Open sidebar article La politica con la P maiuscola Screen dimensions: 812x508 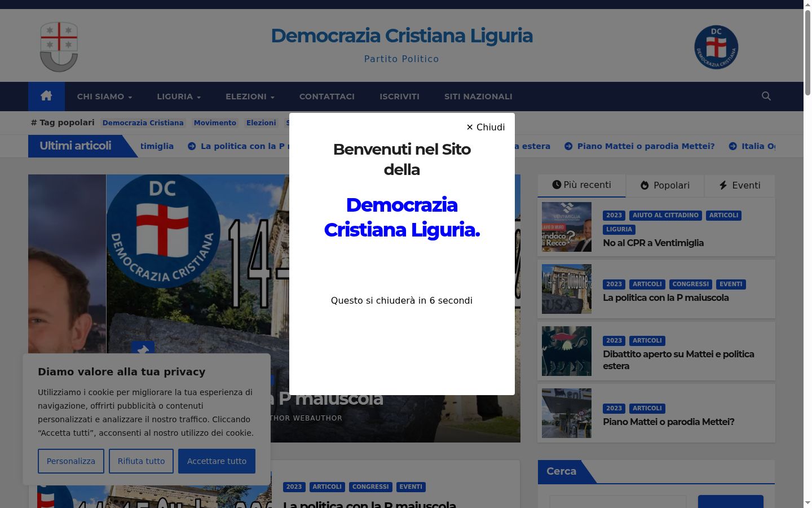[x=666, y=297]
